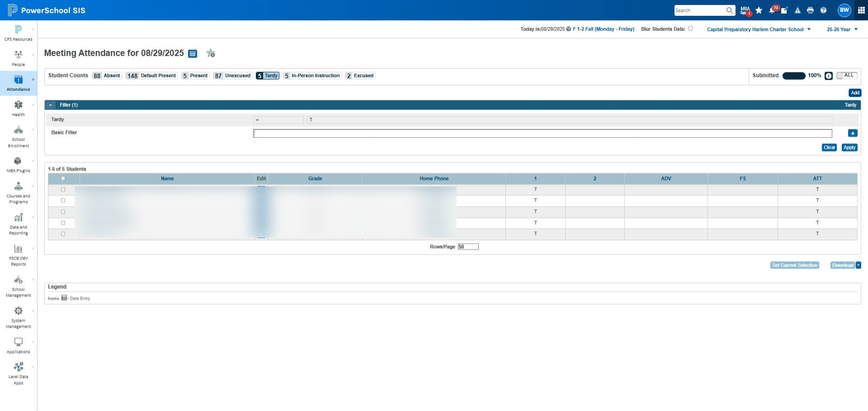
Task: Click the alert triangle icon
Action: 797,10
